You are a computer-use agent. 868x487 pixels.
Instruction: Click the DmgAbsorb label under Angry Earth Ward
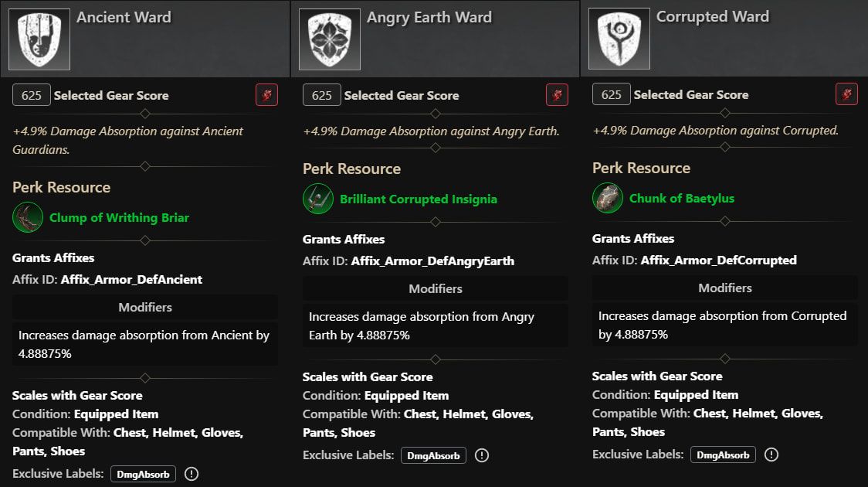coord(433,455)
